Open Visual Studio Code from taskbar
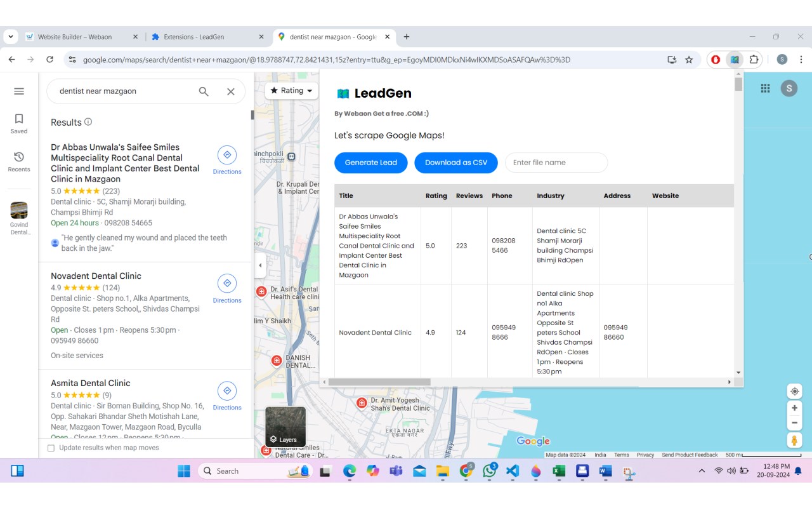Image resolution: width=812 pixels, height=508 pixels. (513, 471)
